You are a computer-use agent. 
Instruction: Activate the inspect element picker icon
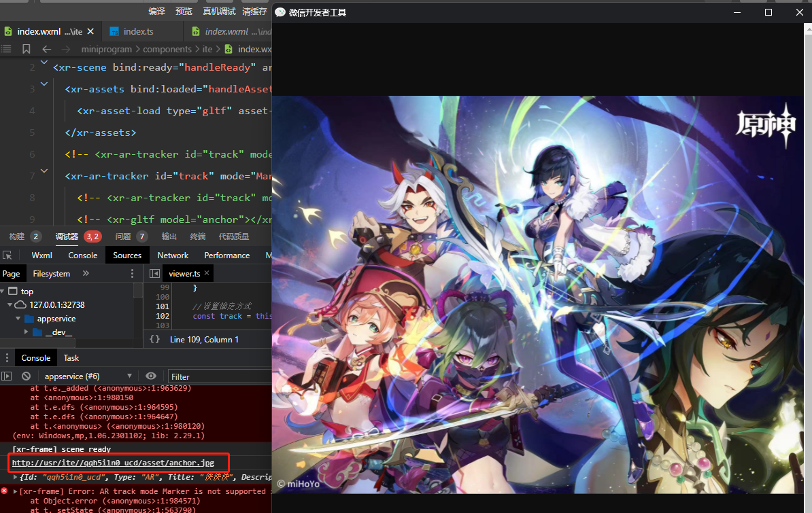[7, 255]
